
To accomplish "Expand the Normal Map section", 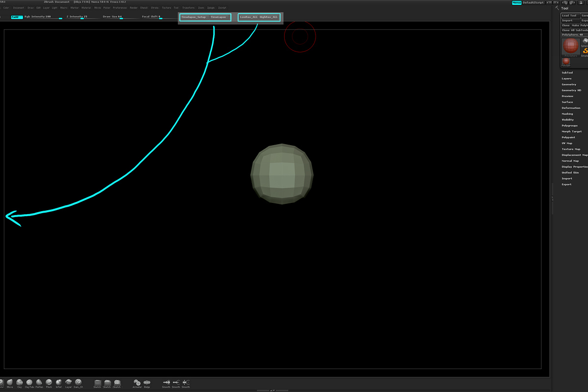I will 570,161.
